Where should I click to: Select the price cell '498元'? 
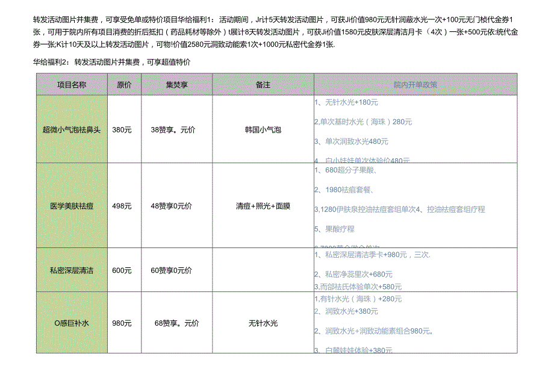[124, 206]
